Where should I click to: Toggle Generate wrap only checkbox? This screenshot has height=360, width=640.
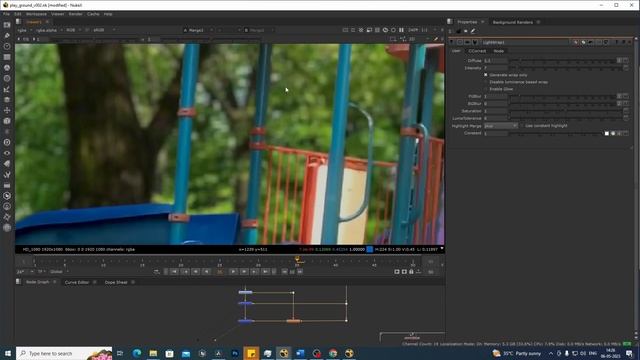(486, 75)
